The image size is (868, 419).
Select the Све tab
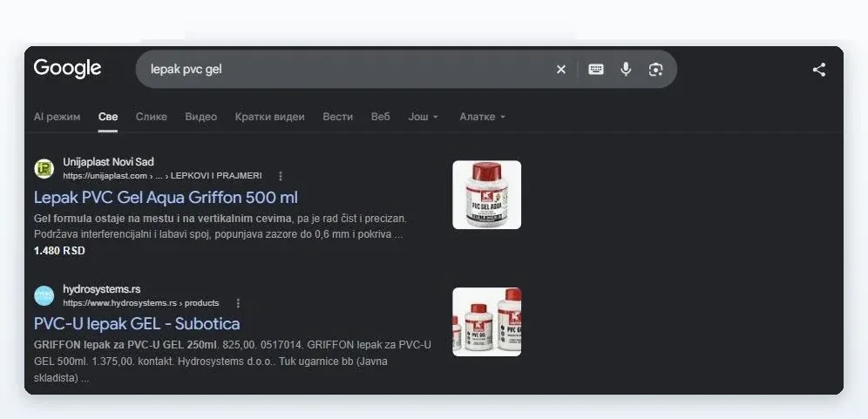click(108, 117)
